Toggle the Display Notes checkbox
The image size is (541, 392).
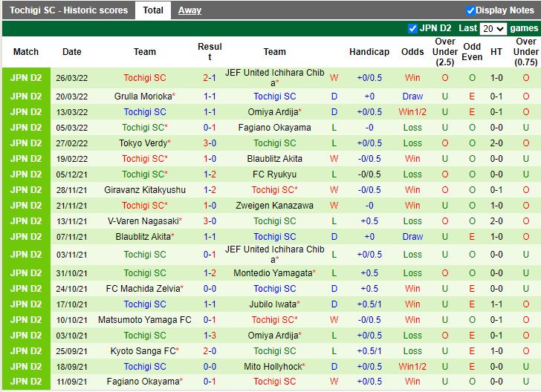470,10
